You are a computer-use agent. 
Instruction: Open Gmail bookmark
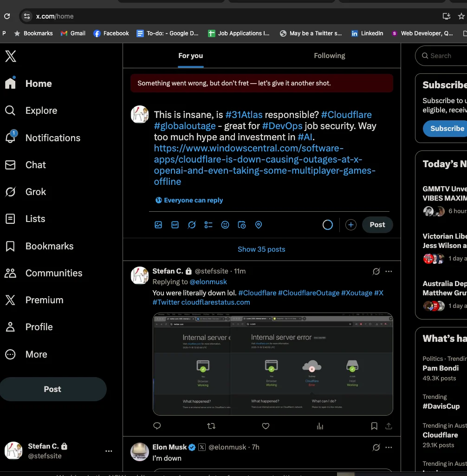click(x=73, y=33)
